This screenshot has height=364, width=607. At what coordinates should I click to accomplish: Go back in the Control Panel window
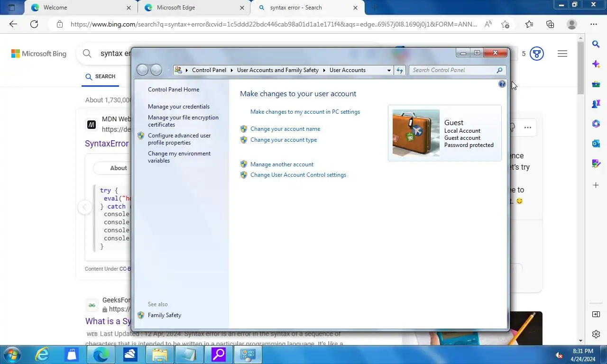pos(142,70)
